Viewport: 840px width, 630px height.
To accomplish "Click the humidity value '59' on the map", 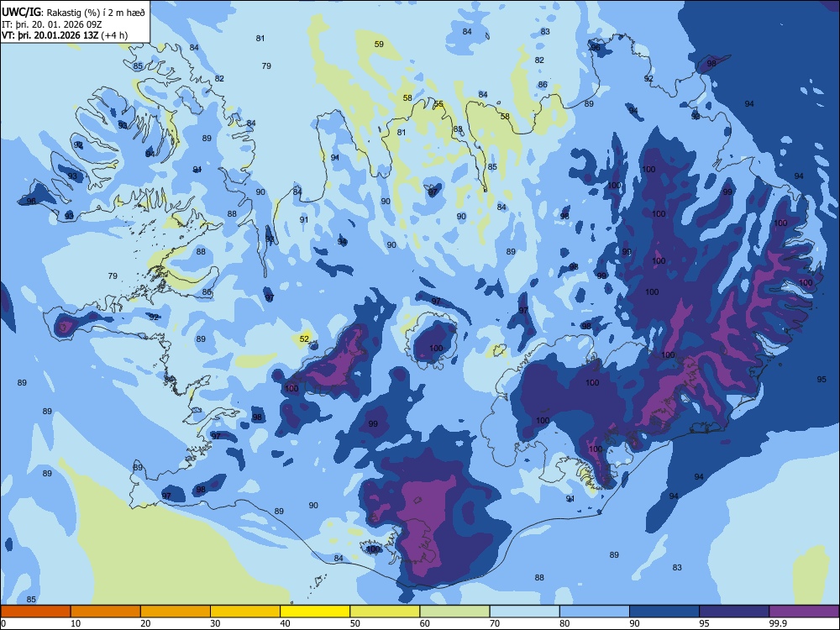I will point(379,44).
